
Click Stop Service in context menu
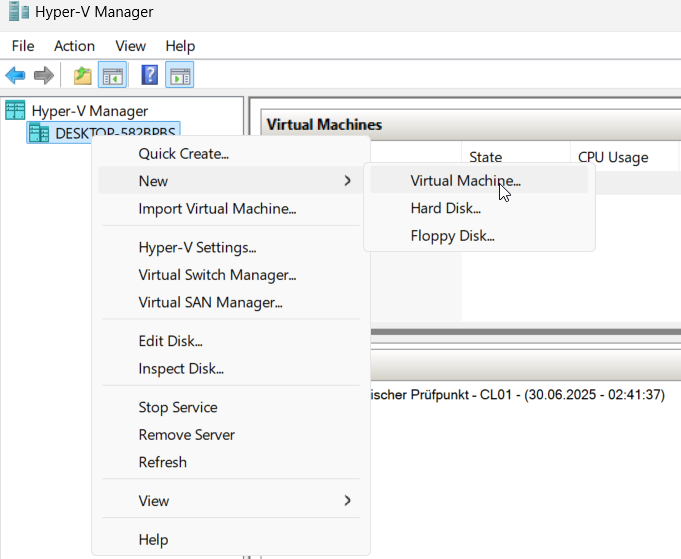177,407
